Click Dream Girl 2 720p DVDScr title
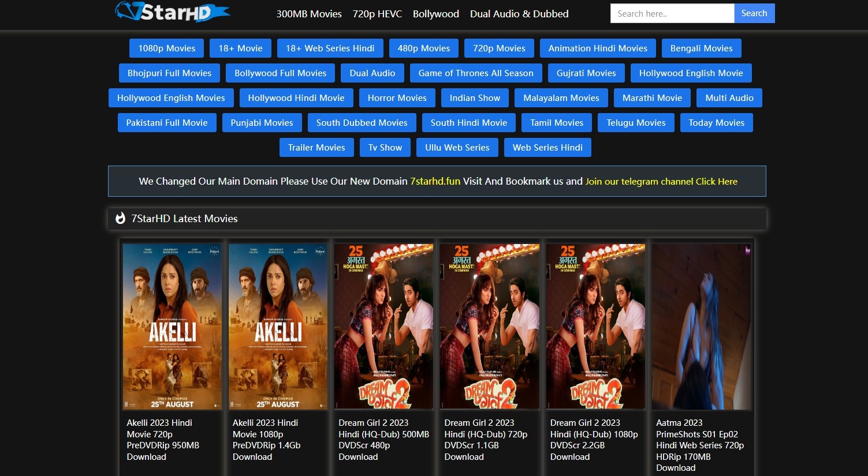The image size is (868, 476). [x=486, y=440]
